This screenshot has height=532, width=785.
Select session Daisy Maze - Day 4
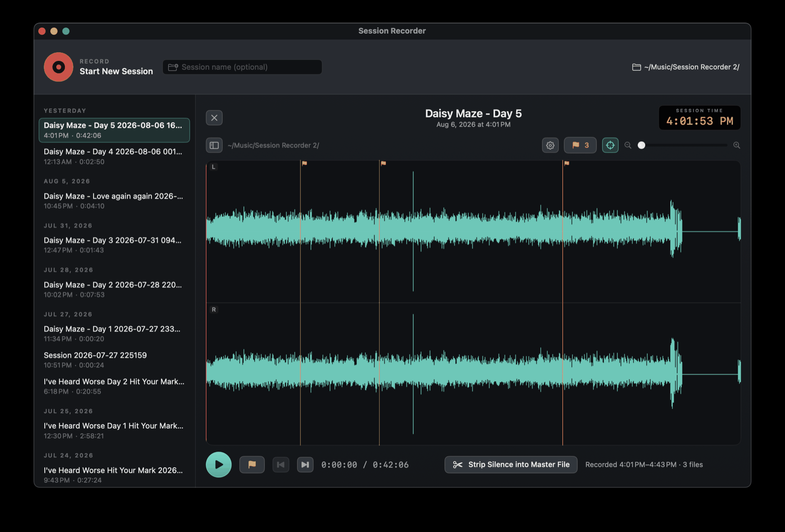(x=114, y=156)
